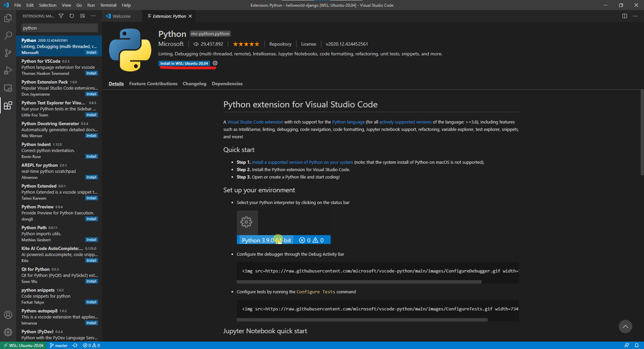Image resolution: width=644 pixels, height=349 pixels.
Task: Click the details page vertical scrollbar
Action: click(x=642, y=132)
